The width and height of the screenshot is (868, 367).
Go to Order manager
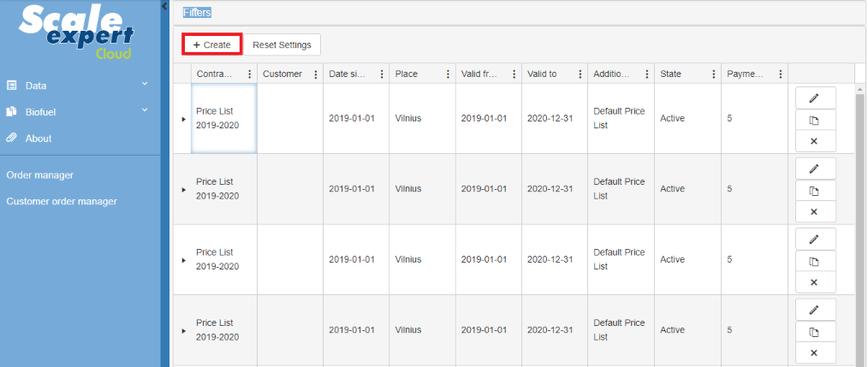coord(40,175)
